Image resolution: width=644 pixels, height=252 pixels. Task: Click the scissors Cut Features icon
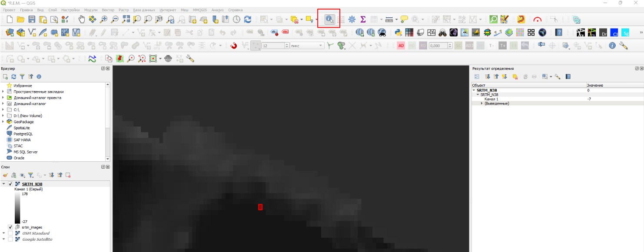coord(189,32)
